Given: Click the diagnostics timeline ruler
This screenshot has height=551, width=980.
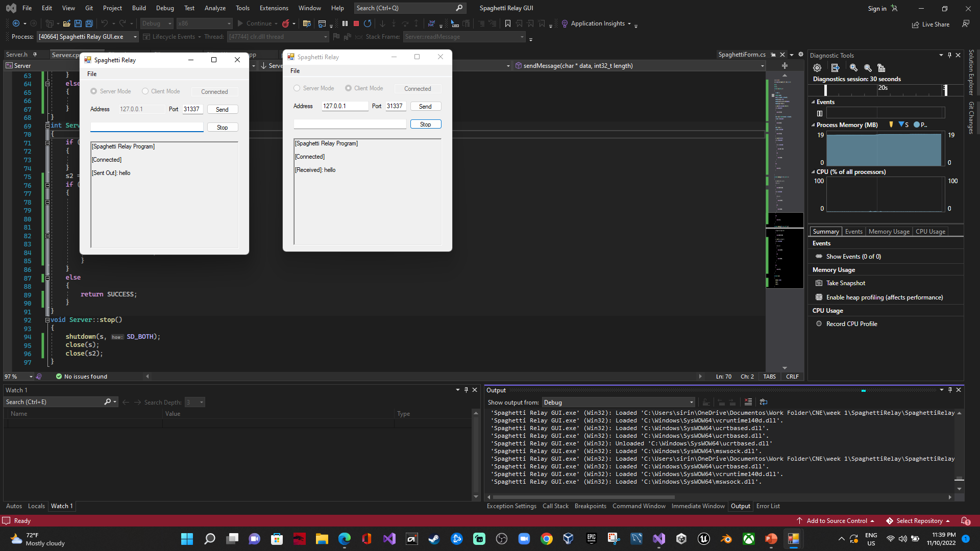Looking at the screenshot, I should click(x=885, y=89).
